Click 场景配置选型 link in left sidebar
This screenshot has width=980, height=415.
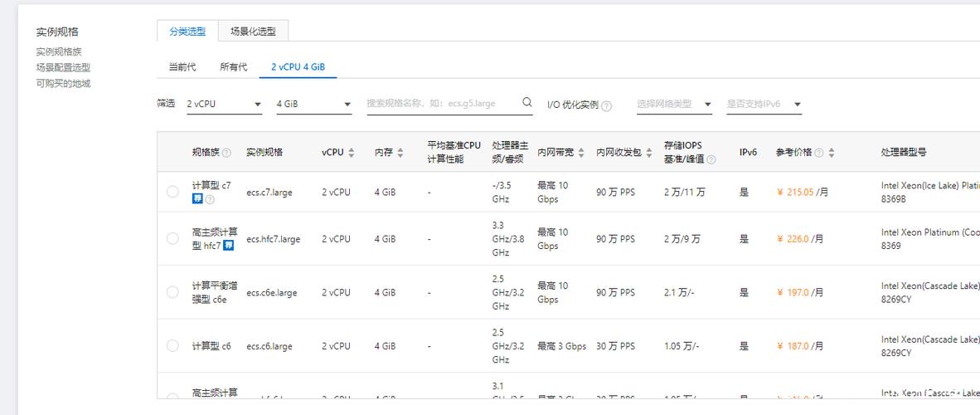tap(63, 68)
